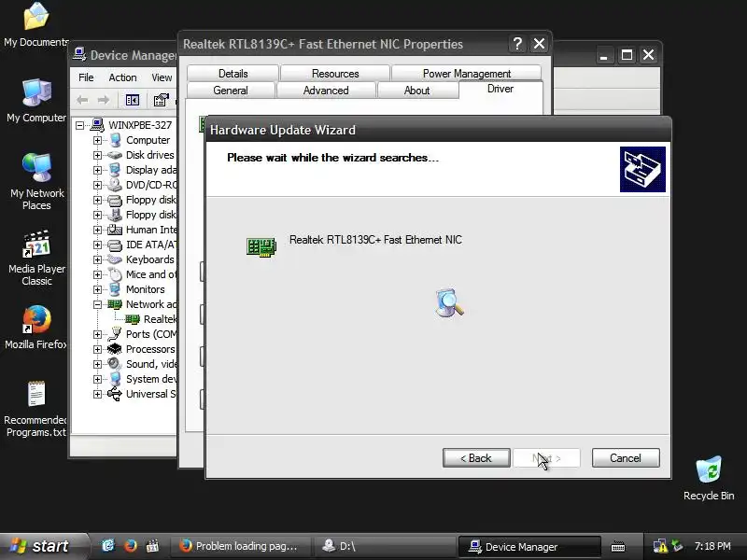747x560 pixels.
Task: Switch to the About tab
Action: point(416,90)
